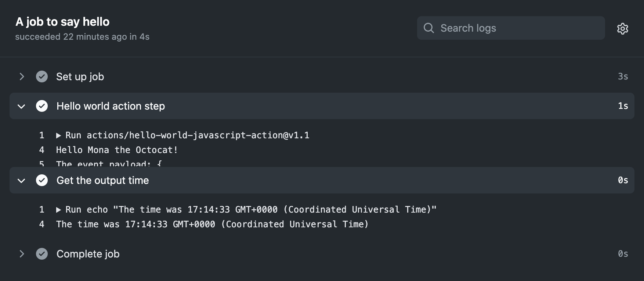Screen dimensions: 644x281
Task: Select the Set up job step title
Action: tap(80, 77)
